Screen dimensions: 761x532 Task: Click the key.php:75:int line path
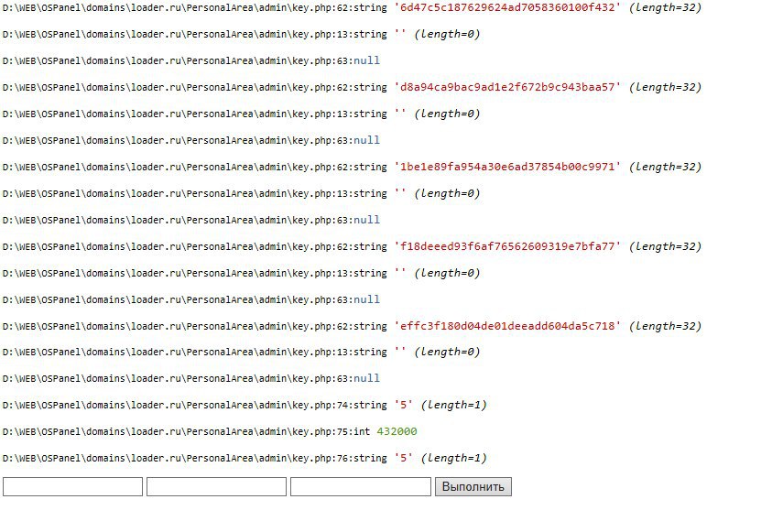[187, 431]
